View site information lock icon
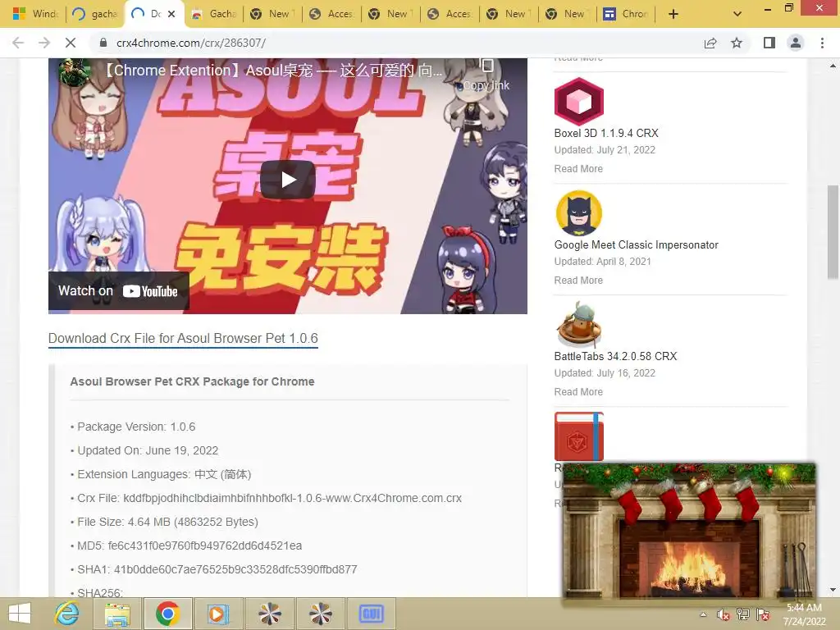The image size is (840, 630). point(103,43)
